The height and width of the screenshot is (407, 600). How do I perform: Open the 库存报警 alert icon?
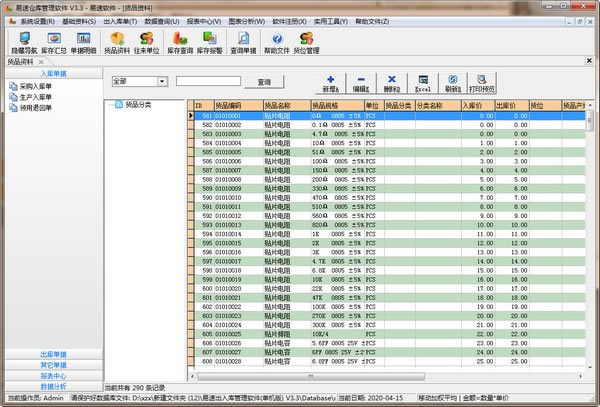pyautogui.click(x=210, y=42)
